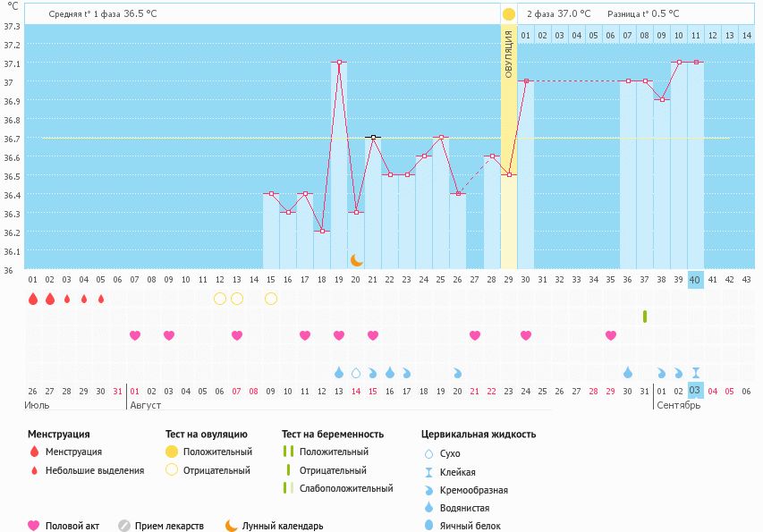
Task: Click the yellow ovulation circle above the chart
Action: [508, 14]
